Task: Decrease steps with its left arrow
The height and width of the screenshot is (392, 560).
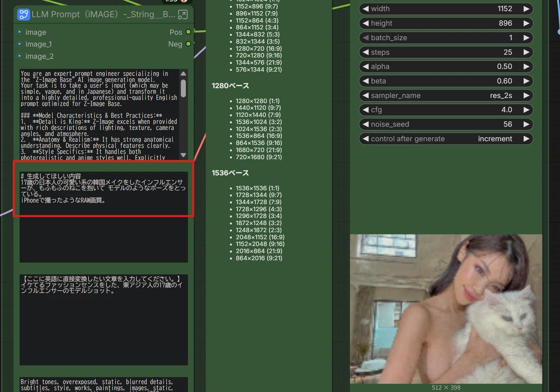Action: point(365,52)
